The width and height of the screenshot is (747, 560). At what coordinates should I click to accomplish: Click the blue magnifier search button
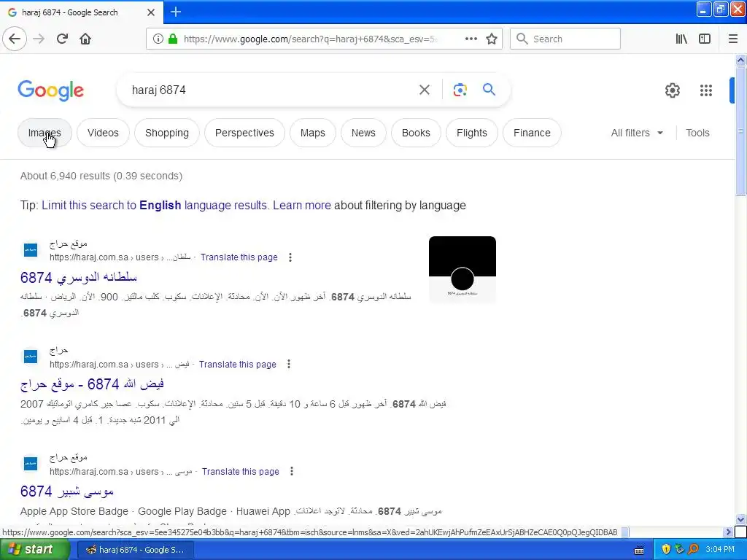(x=489, y=90)
